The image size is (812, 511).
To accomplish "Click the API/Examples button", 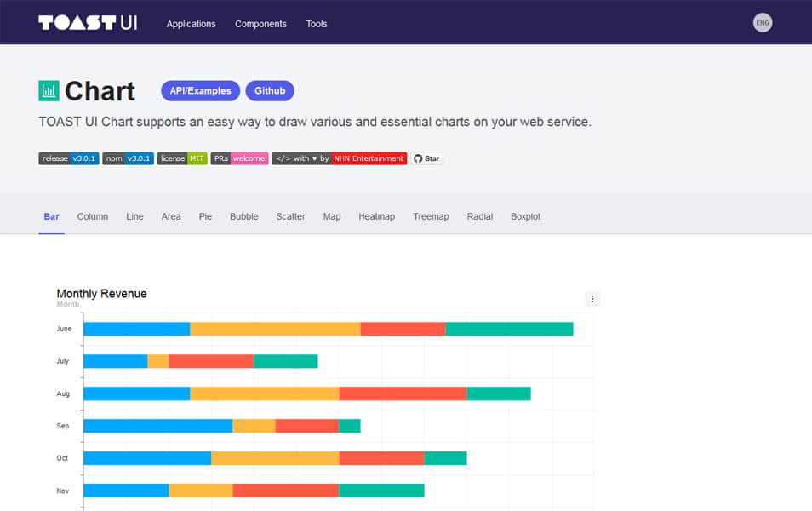I will [x=200, y=90].
